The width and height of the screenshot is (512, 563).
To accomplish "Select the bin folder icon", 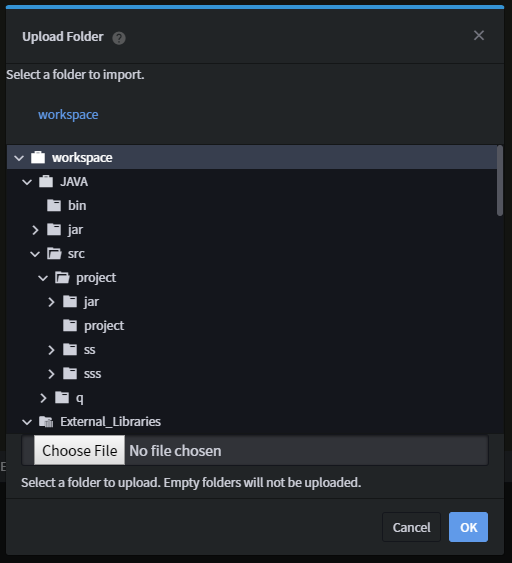I will tap(54, 205).
